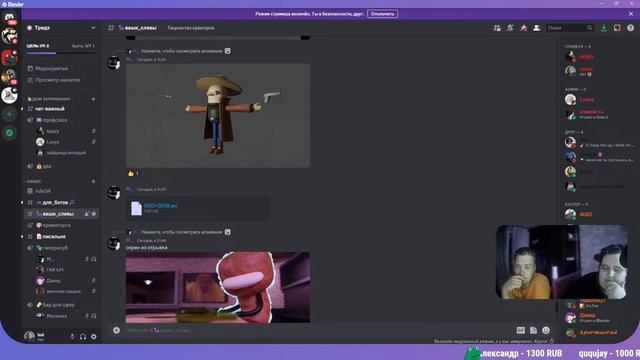Toggle notification settings bell icon in header
Screen dimensions: 640x360
[x=510, y=28]
